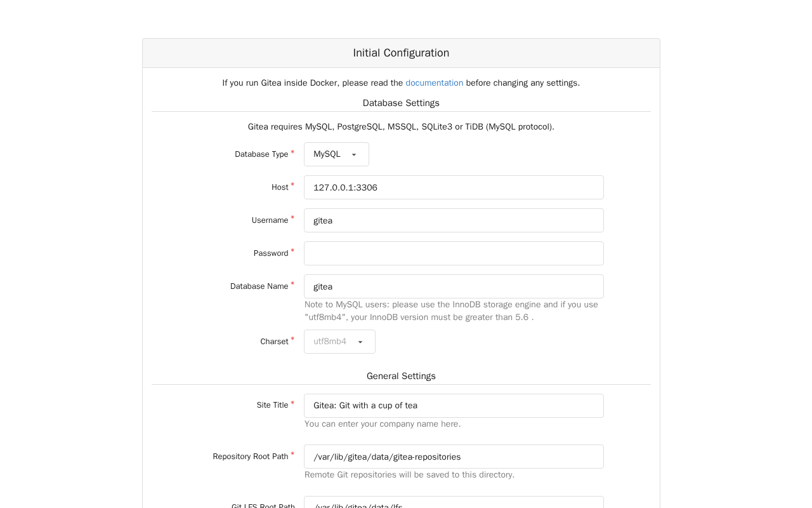Click the Database Name input box
This screenshot has height=508, width=812.
tap(454, 286)
